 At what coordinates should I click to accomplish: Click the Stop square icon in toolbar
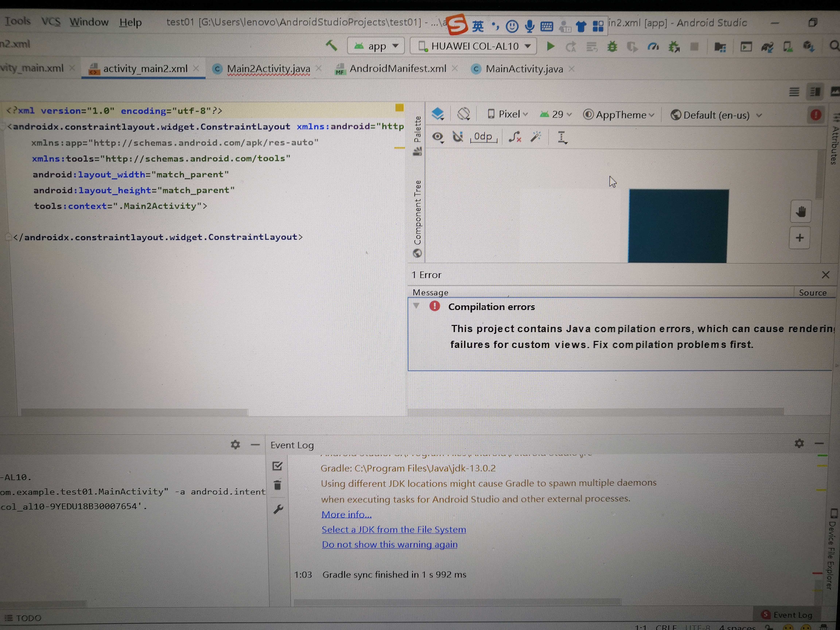pyautogui.click(x=695, y=47)
